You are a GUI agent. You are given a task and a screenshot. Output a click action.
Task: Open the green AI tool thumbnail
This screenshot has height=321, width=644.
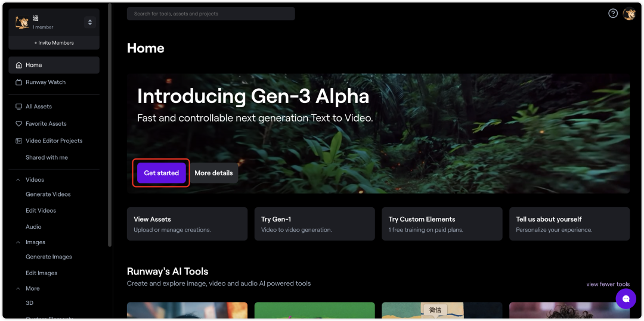click(315, 310)
